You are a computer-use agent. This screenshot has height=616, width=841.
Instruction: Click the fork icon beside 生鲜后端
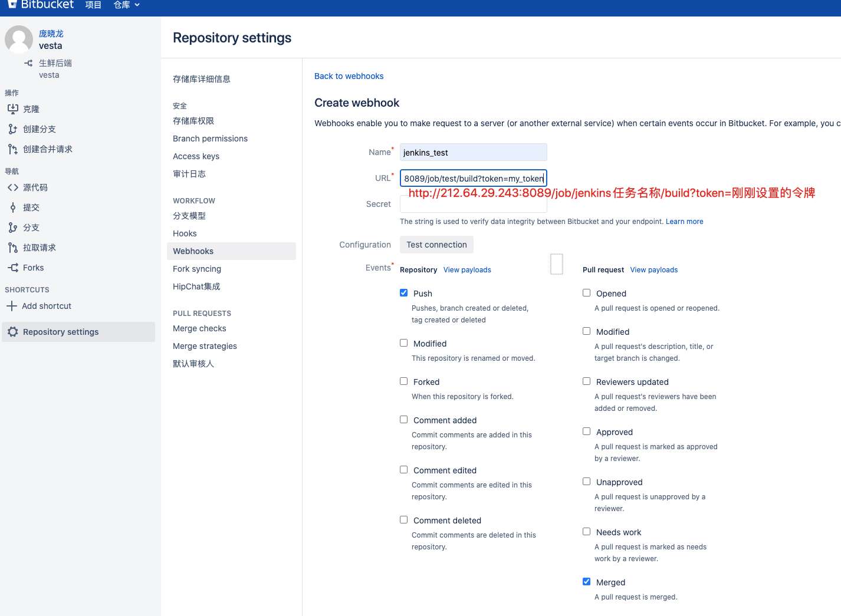tap(28, 63)
